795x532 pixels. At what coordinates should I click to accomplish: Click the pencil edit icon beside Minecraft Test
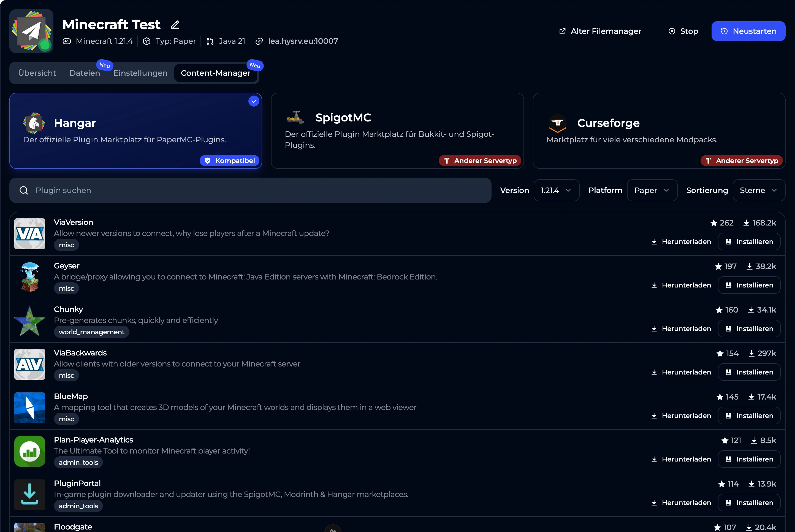175,25
